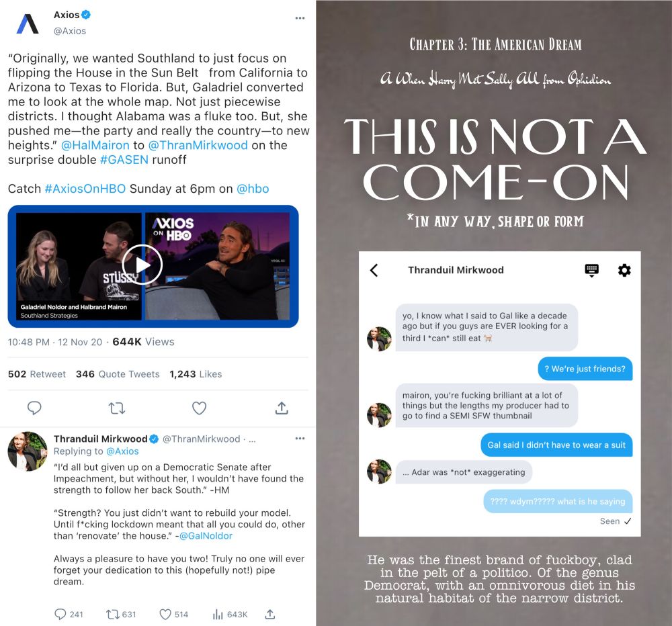
Task: Open chat settings gear icon
Action: (x=624, y=270)
